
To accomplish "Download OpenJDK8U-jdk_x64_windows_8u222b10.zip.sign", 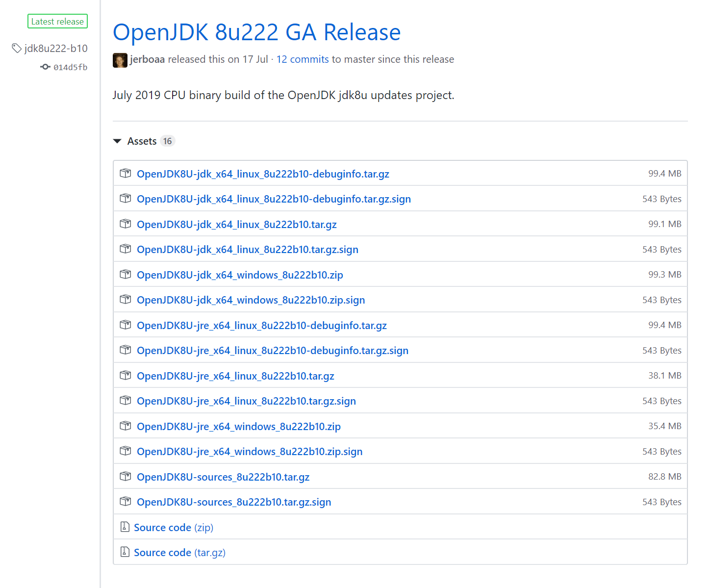I will coord(251,300).
